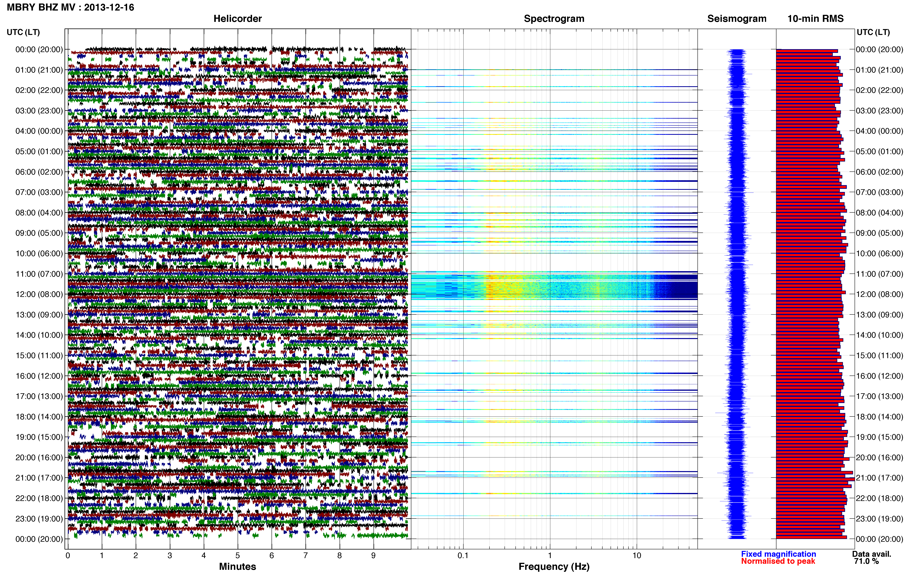Click helicorder axis label "07:00 (03:00)"
924x578 pixels.
click(x=39, y=192)
